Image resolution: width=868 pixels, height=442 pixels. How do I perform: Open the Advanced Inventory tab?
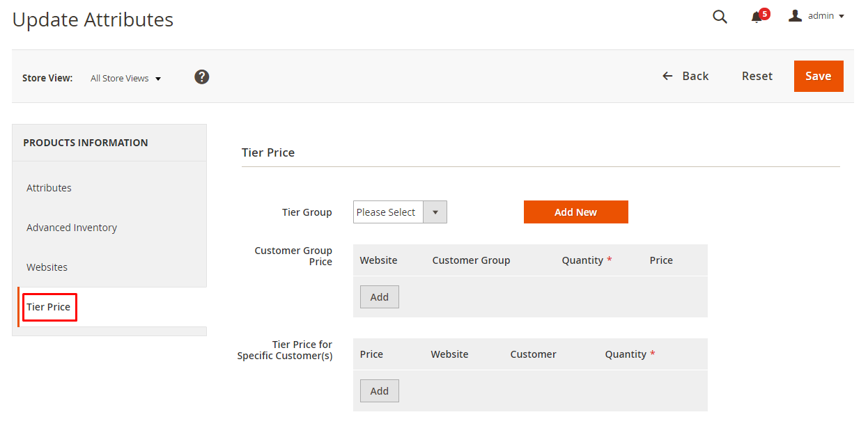click(72, 228)
